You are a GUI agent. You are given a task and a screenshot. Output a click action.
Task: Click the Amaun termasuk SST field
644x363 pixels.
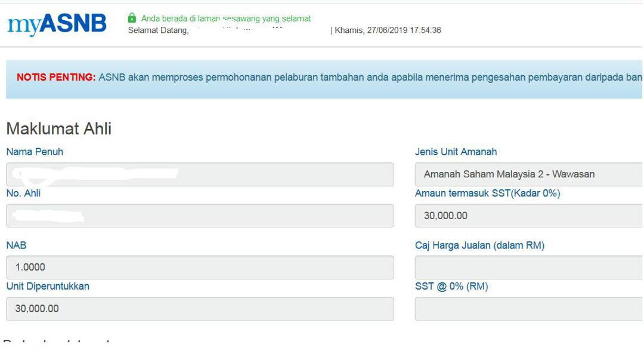(x=529, y=216)
